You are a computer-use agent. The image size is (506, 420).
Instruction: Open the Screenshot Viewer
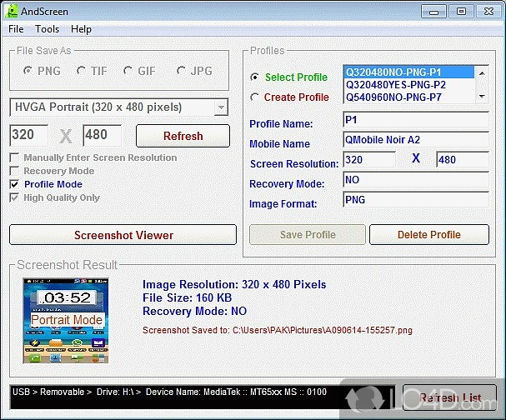pos(123,235)
